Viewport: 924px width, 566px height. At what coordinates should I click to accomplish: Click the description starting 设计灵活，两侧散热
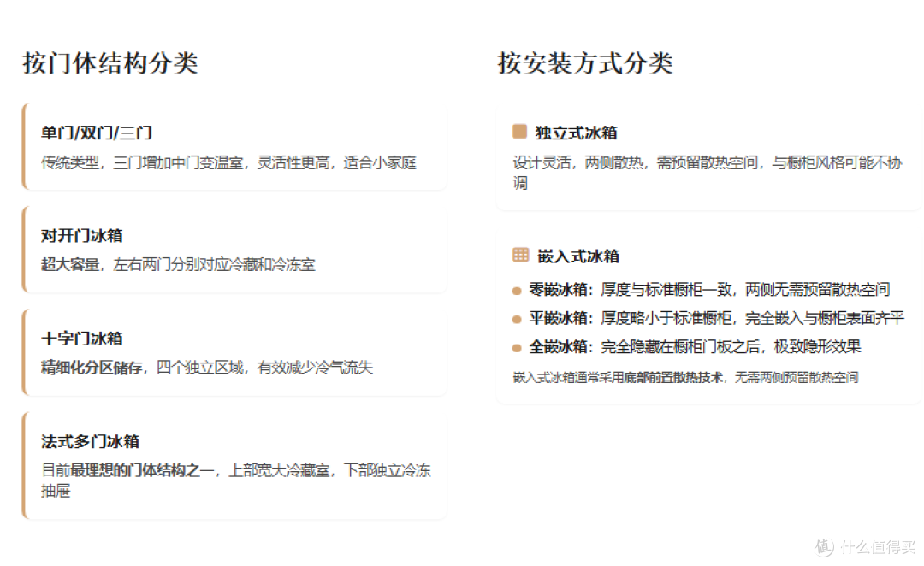(x=708, y=173)
